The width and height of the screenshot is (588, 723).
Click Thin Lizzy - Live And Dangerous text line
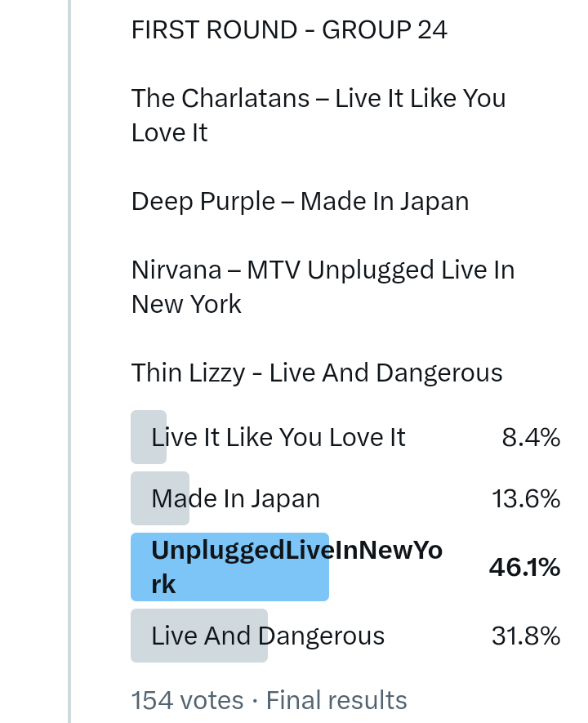[317, 373]
